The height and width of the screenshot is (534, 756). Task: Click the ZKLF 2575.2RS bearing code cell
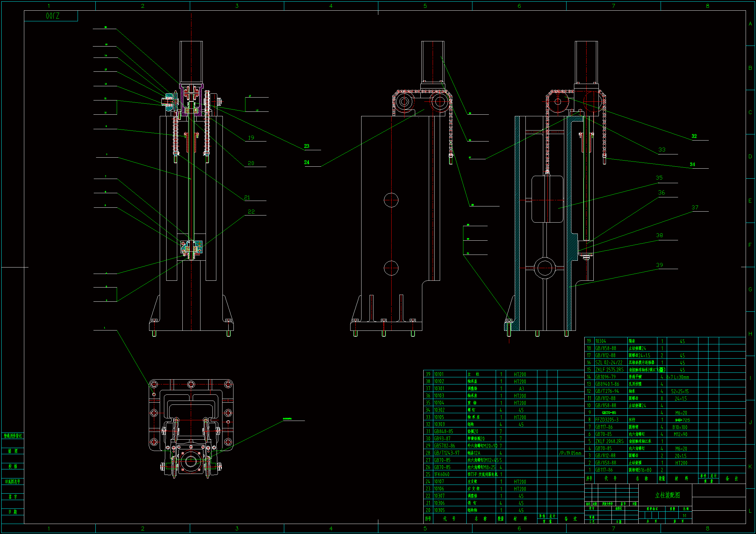[x=609, y=370]
